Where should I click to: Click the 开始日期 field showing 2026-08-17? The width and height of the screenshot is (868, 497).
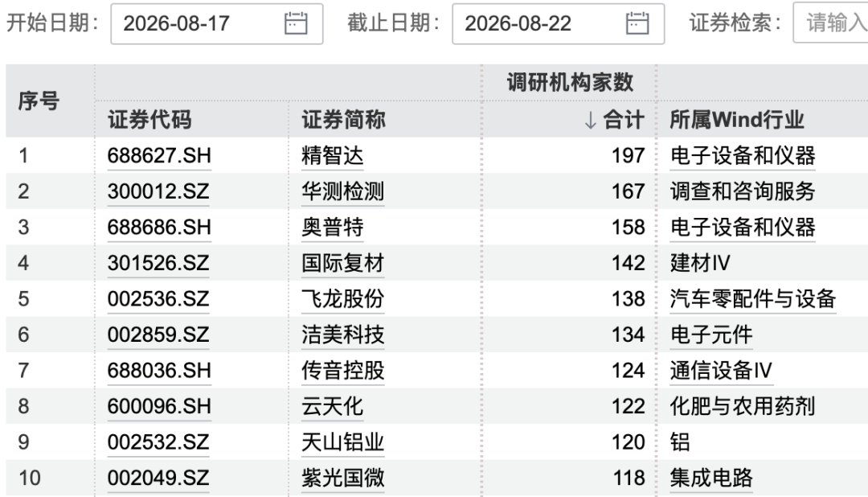(x=217, y=24)
